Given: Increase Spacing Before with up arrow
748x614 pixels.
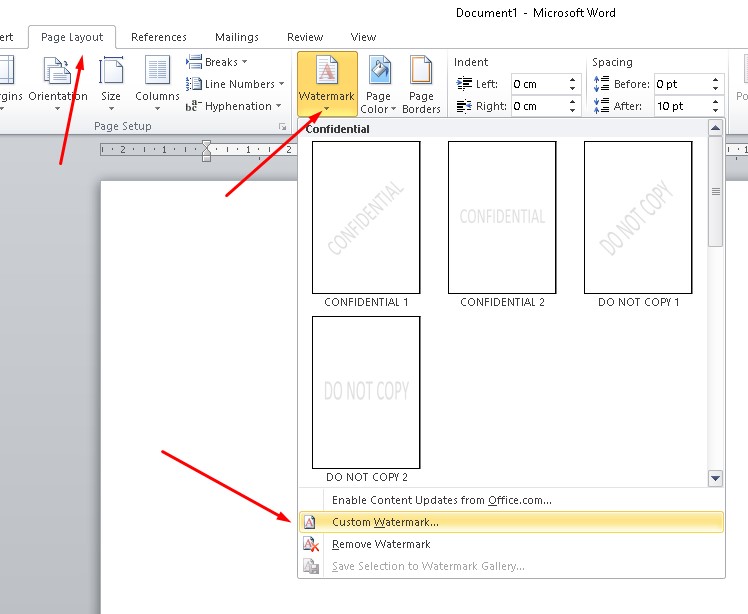Looking at the screenshot, I should click(x=716, y=80).
